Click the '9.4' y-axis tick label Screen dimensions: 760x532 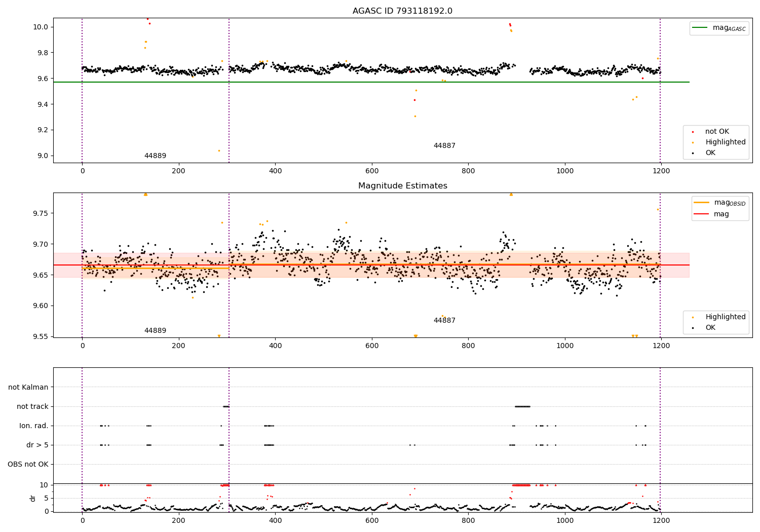(43, 104)
